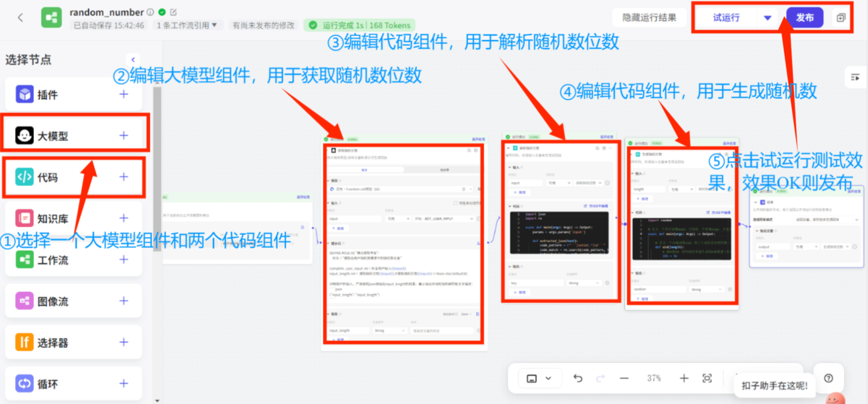The height and width of the screenshot is (404, 868).
Task: Collapse the 选择节点 sidebar panel
Action: 133,60
